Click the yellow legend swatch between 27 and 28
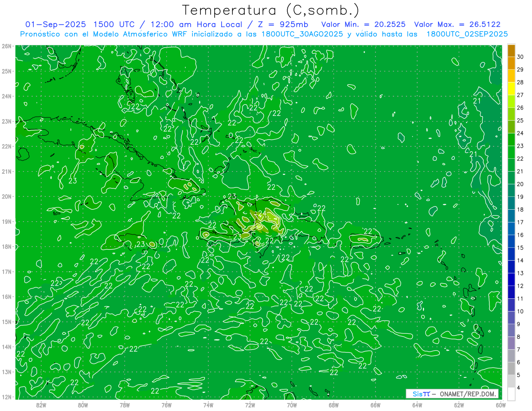 [511, 88]
